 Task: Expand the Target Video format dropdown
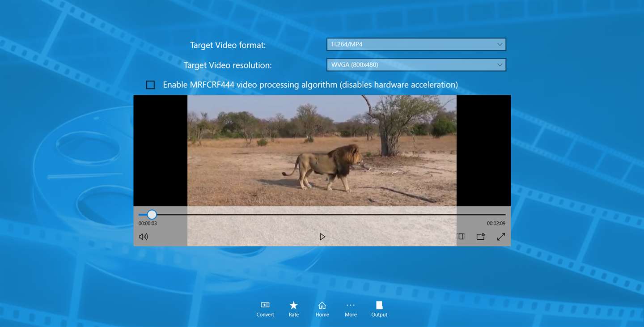coord(416,44)
